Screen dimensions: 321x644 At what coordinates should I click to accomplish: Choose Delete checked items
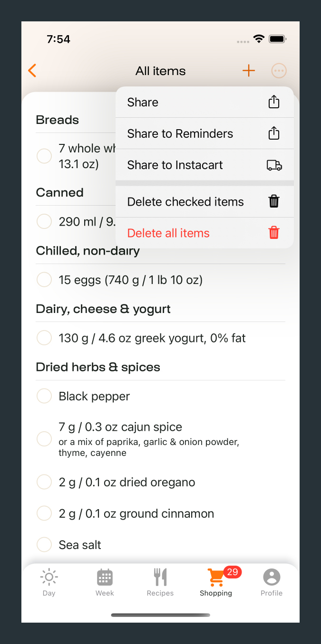tap(204, 202)
